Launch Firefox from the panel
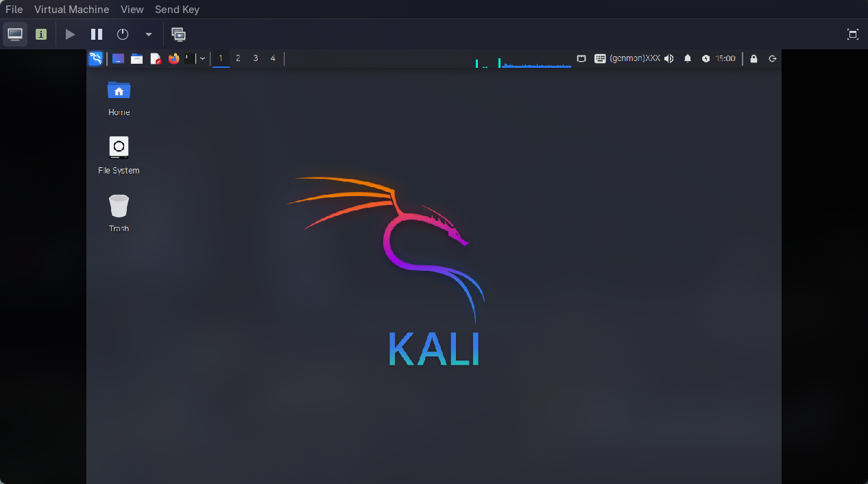 173,58
